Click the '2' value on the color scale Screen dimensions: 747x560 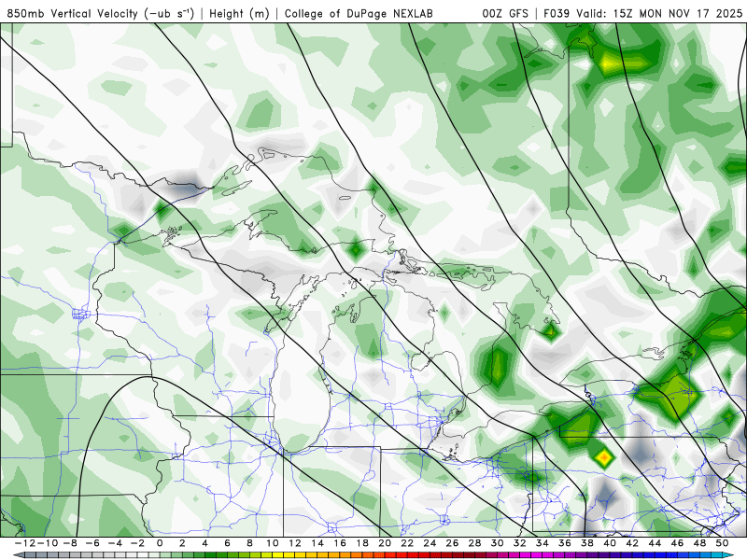[x=182, y=543]
